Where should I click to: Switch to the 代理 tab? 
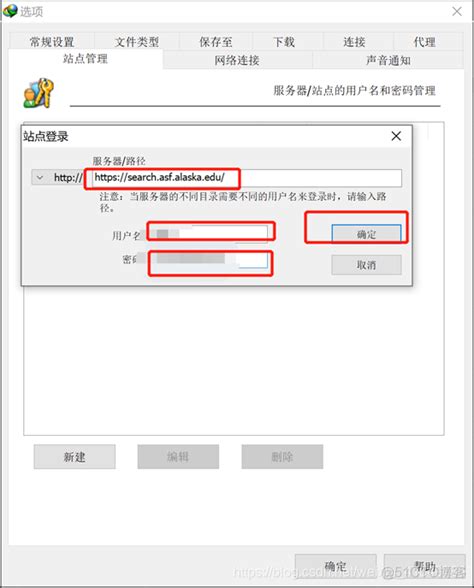(424, 42)
